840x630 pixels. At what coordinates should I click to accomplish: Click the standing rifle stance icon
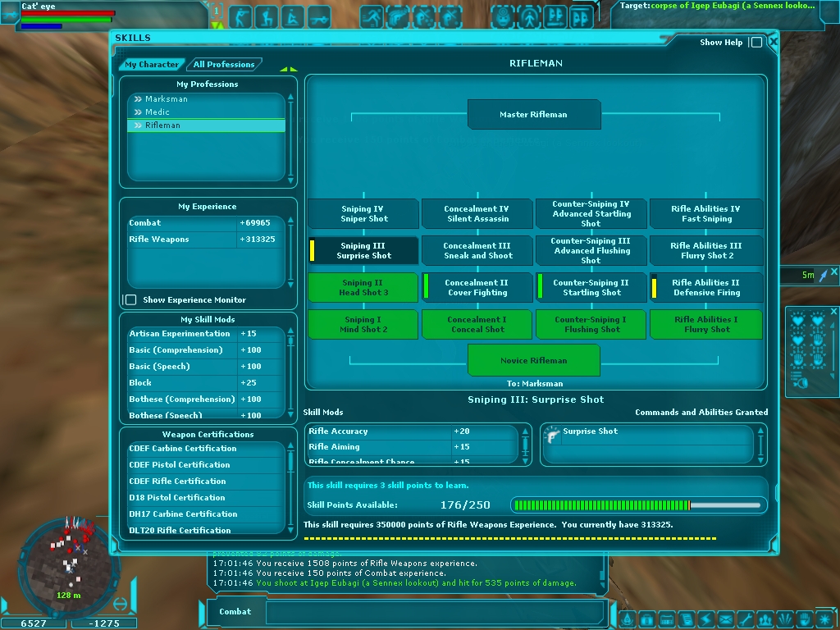point(240,16)
